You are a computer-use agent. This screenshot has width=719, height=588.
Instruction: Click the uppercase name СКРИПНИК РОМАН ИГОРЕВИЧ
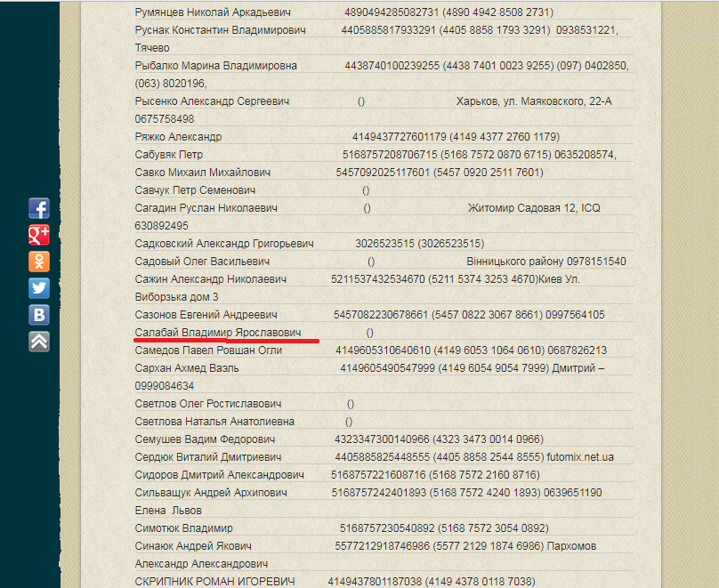pyautogui.click(x=214, y=582)
